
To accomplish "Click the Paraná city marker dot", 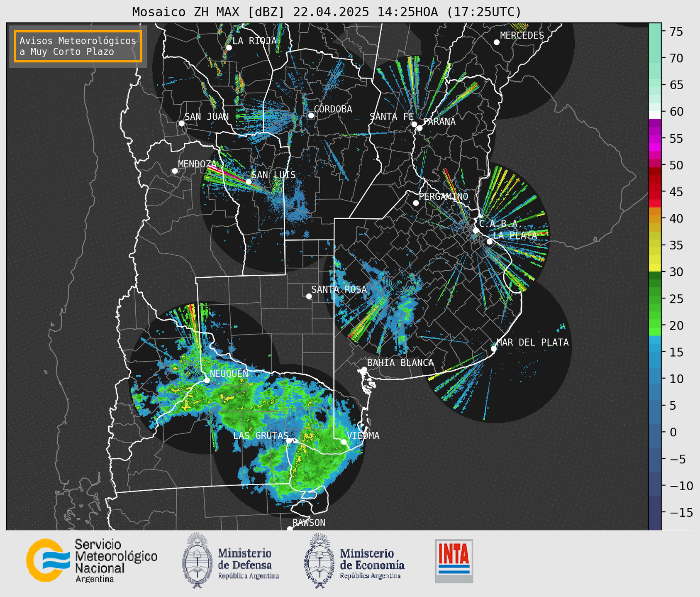I will click(x=420, y=128).
